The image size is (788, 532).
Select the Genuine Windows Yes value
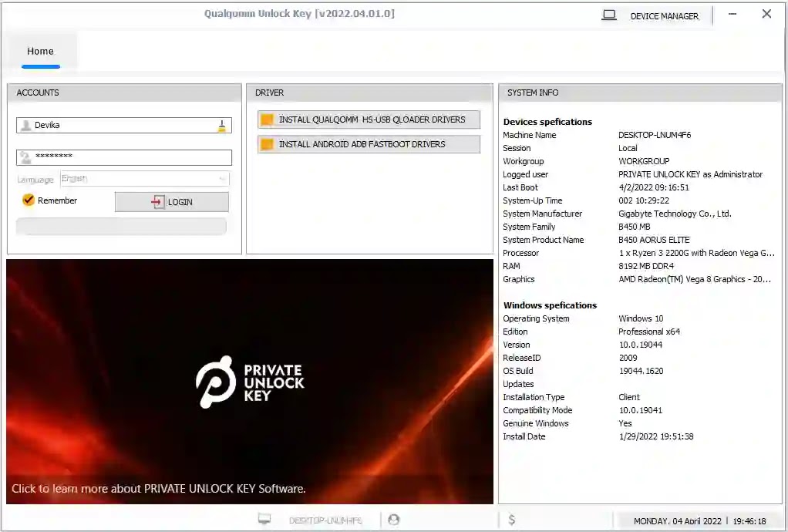[x=625, y=423]
